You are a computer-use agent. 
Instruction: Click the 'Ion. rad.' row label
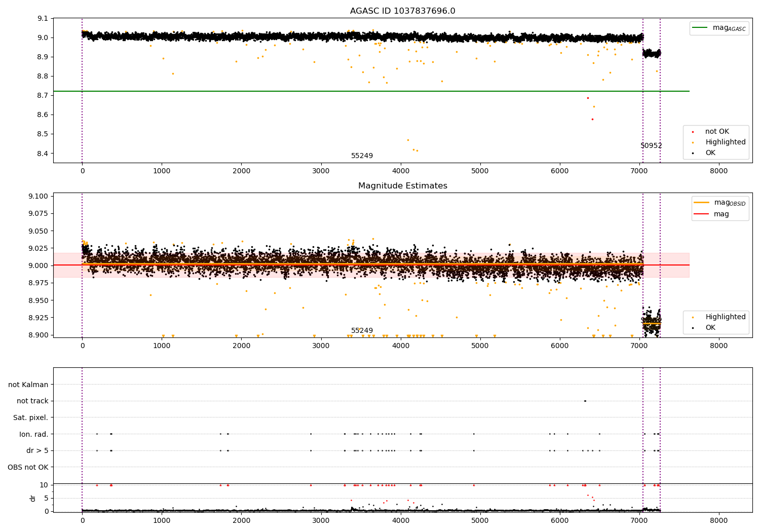34,434
